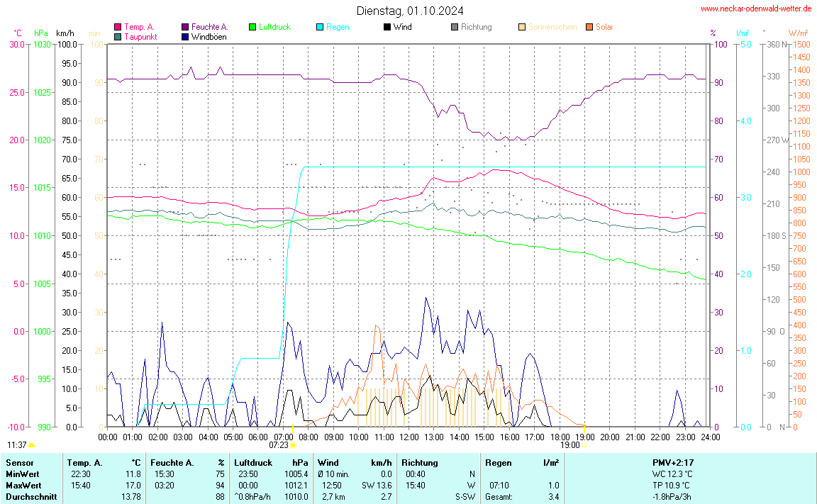The width and height of the screenshot is (817, 504).
Task: Click the cyan Regen legend square
Action: pyautogui.click(x=320, y=27)
